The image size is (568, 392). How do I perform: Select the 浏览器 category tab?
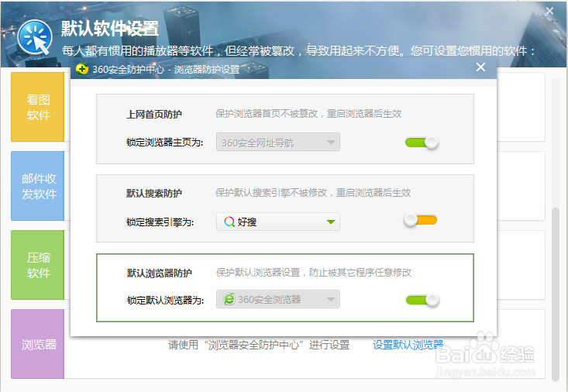(38, 344)
